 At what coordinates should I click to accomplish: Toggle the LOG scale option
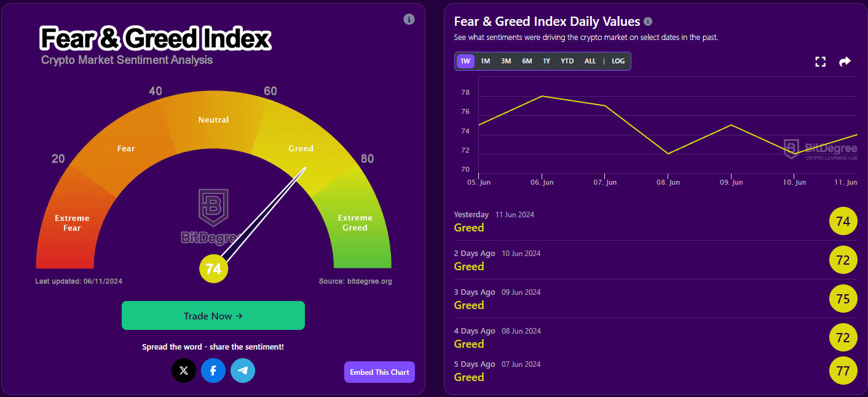618,62
